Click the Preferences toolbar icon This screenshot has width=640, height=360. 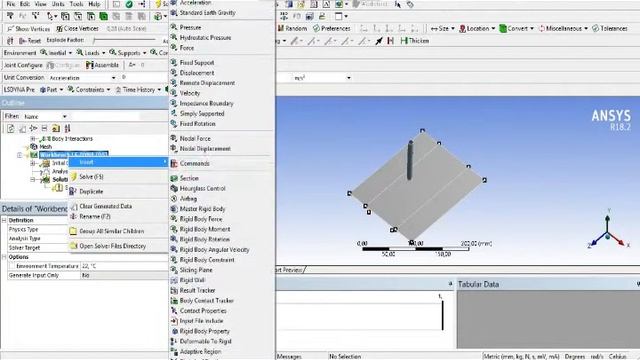[x=316, y=28]
